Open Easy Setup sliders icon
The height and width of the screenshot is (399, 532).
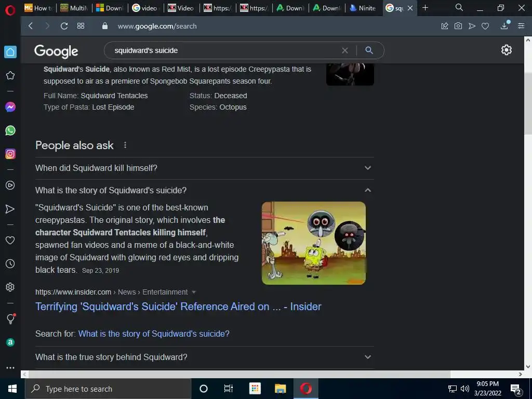[521, 26]
